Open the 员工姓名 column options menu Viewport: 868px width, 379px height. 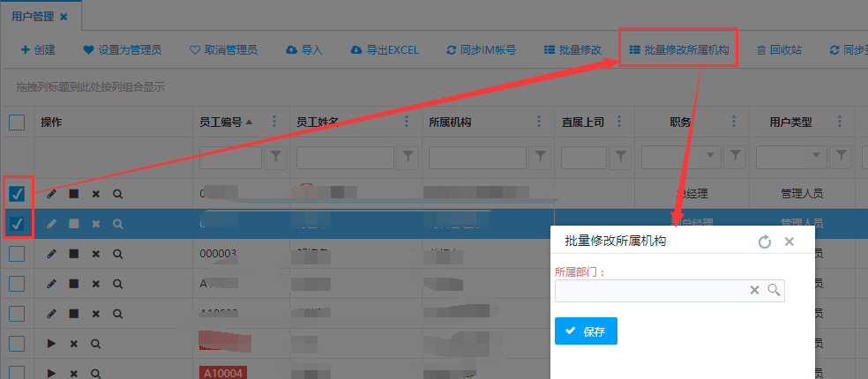407,123
